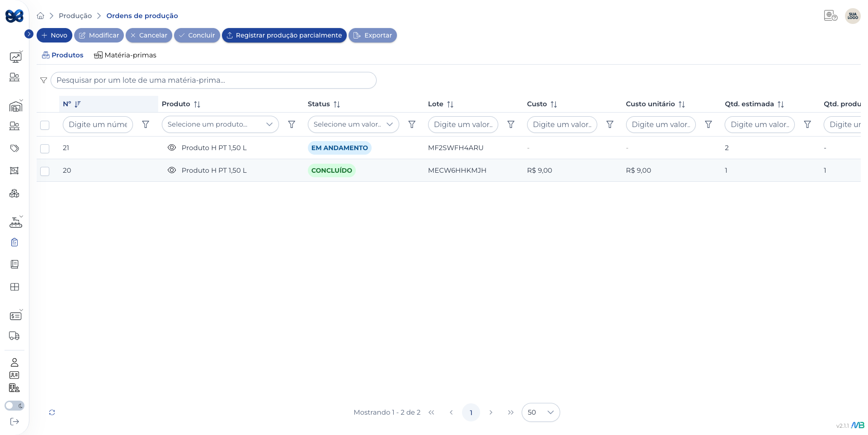View details with eye icon of order 21
Viewport: 868px width, 435px height.
pyautogui.click(x=172, y=148)
